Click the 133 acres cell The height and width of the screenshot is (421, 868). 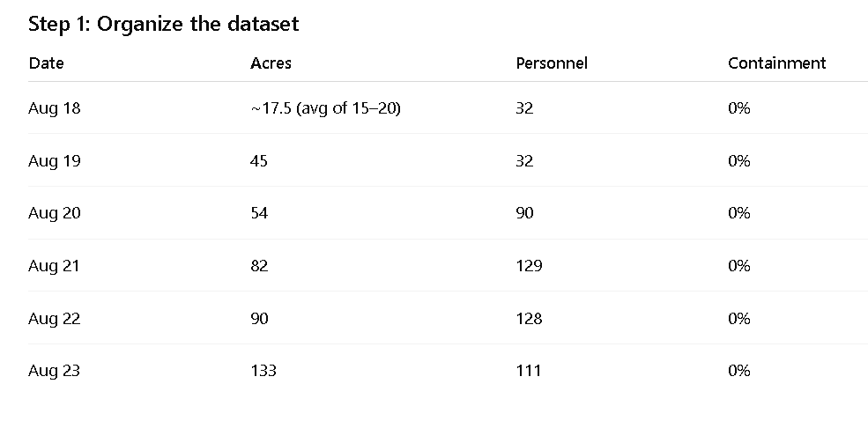[x=263, y=371]
